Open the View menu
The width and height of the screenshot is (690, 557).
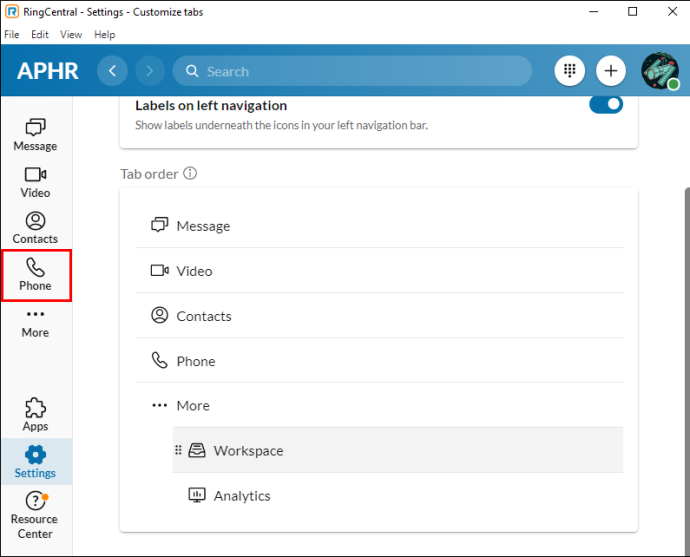tap(71, 34)
